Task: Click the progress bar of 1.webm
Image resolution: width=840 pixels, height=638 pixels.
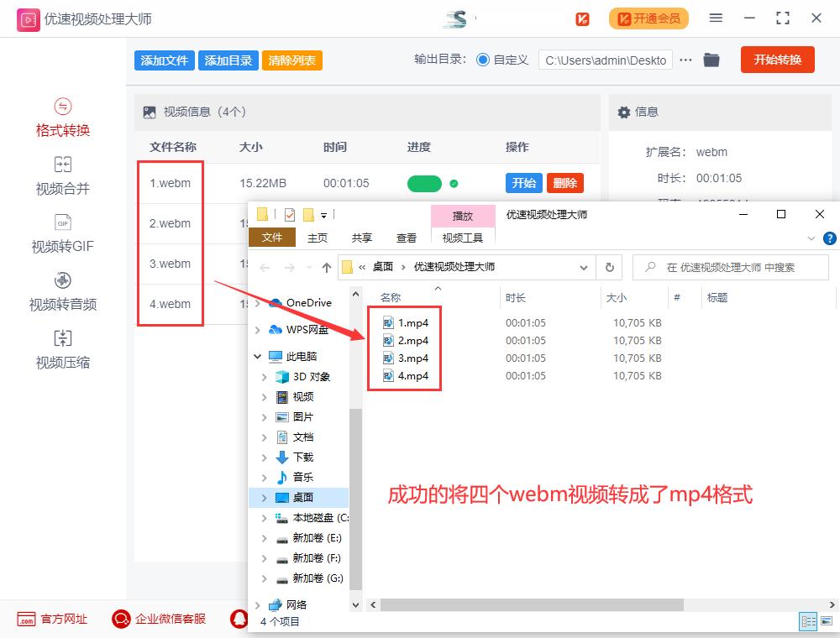Action: (424, 183)
